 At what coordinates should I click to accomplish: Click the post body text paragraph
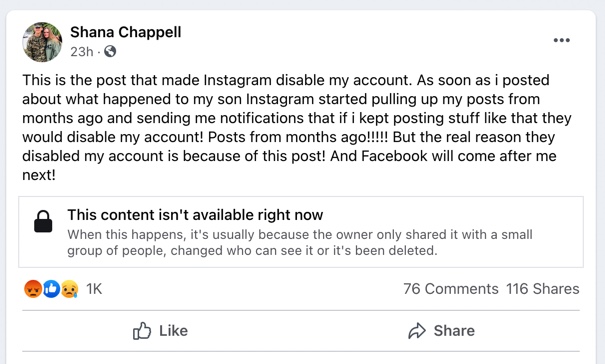click(x=297, y=127)
